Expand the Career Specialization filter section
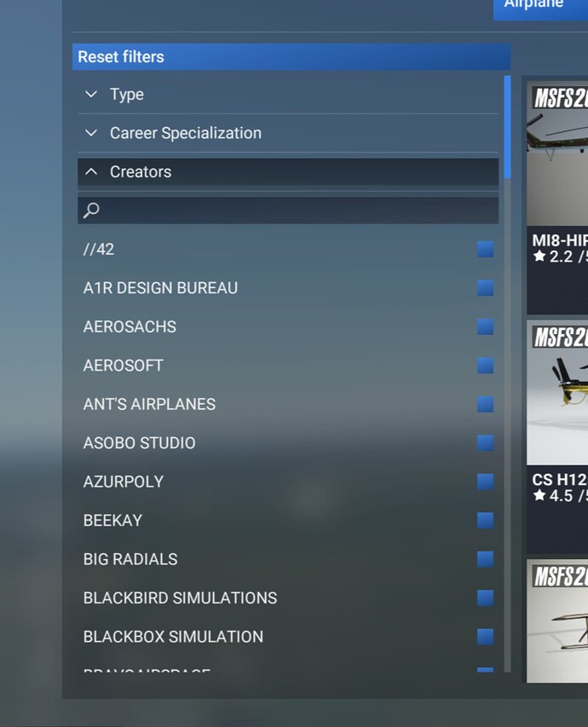Screen dimensions: 588x727 click(288, 133)
